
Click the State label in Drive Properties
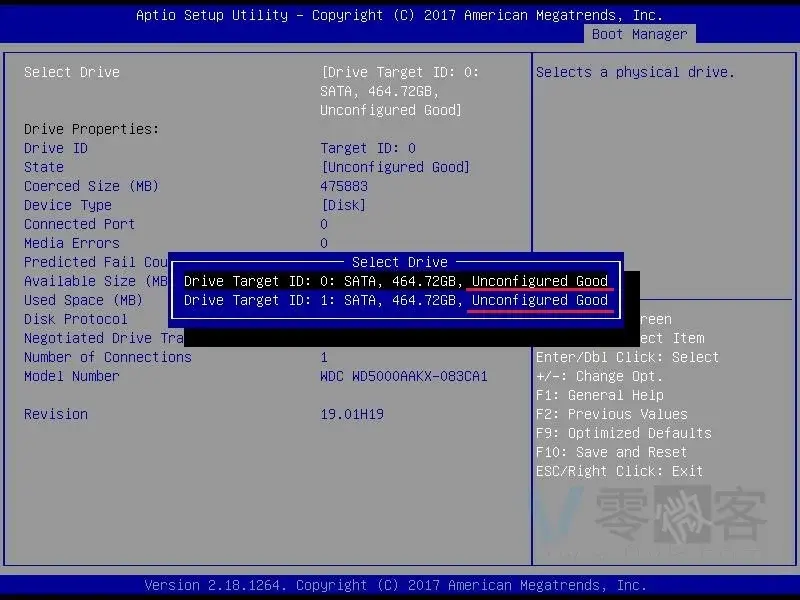pyautogui.click(x=44, y=167)
